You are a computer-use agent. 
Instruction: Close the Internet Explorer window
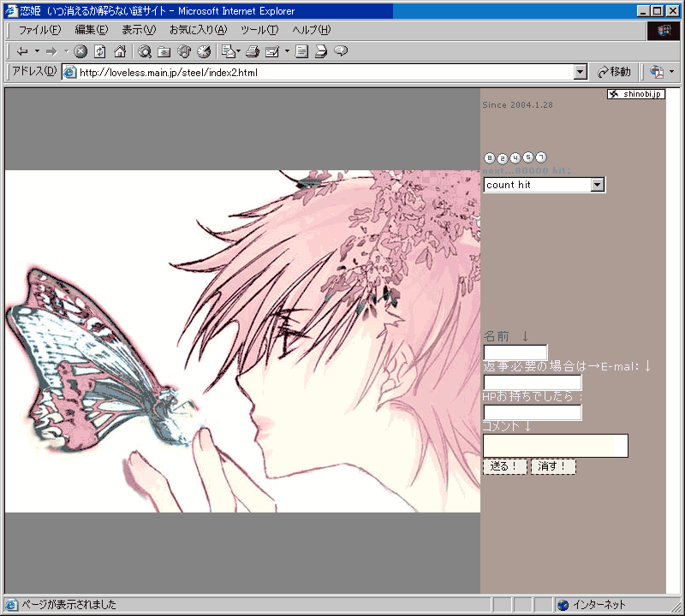[x=673, y=11]
